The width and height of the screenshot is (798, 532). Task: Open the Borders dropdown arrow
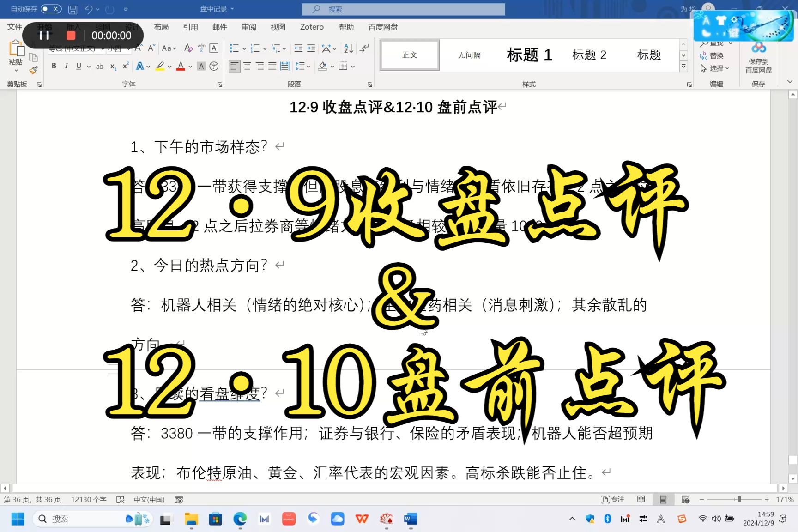[352, 66]
